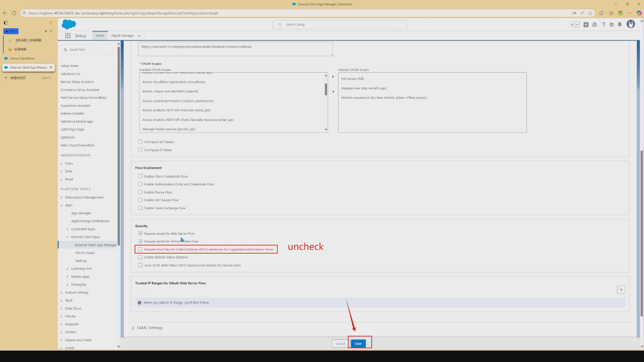Image resolution: width=644 pixels, height=362 pixels.
Task: Click the Cancel button
Action: click(340, 344)
